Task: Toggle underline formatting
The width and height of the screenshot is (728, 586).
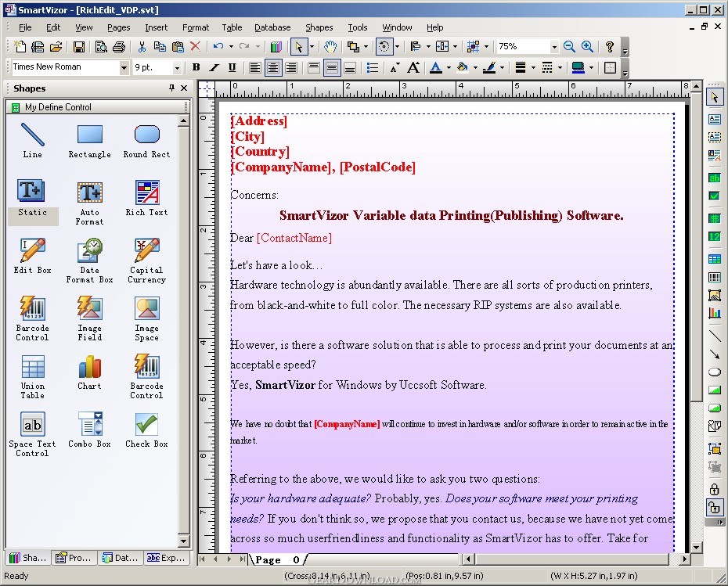Action: coord(232,67)
